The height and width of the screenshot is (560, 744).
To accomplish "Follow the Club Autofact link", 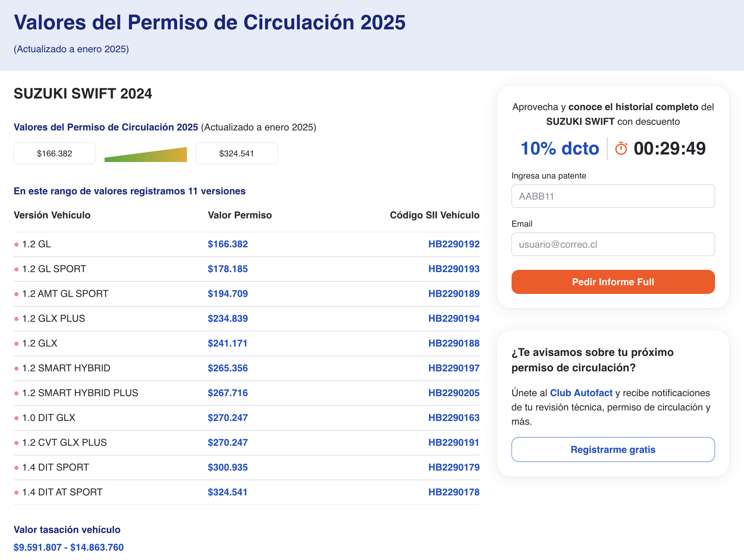I will point(581,393).
